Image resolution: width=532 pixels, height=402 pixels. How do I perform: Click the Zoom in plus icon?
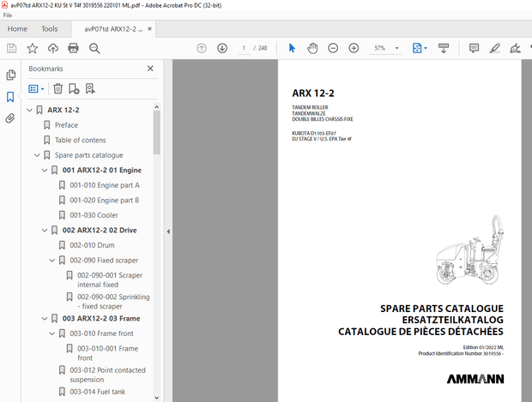[x=354, y=48]
